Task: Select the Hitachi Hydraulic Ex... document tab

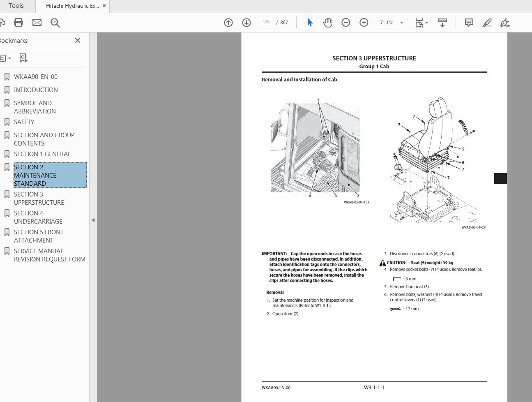Action: click(72, 6)
